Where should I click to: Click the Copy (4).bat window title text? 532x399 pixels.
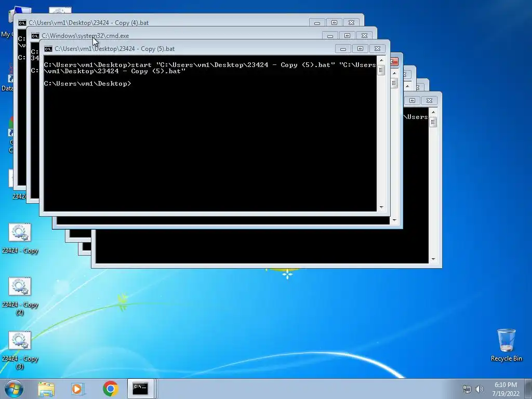click(x=88, y=23)
